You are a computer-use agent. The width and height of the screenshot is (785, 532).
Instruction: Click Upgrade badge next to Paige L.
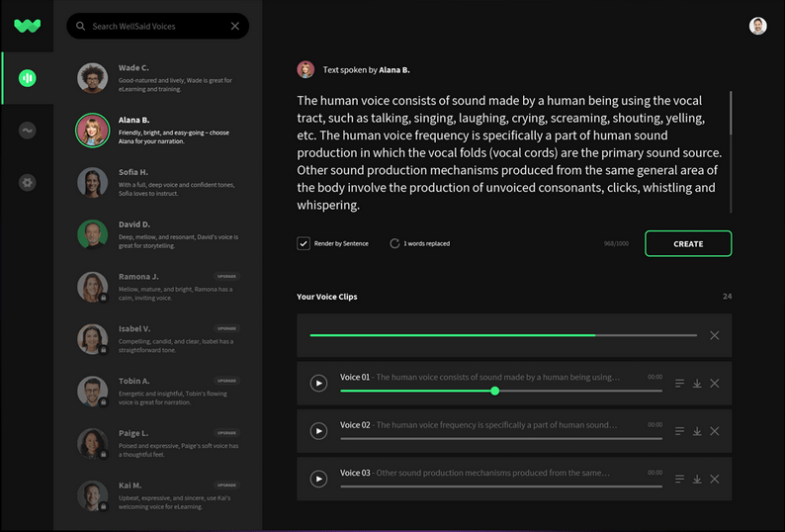pos(226,433)
